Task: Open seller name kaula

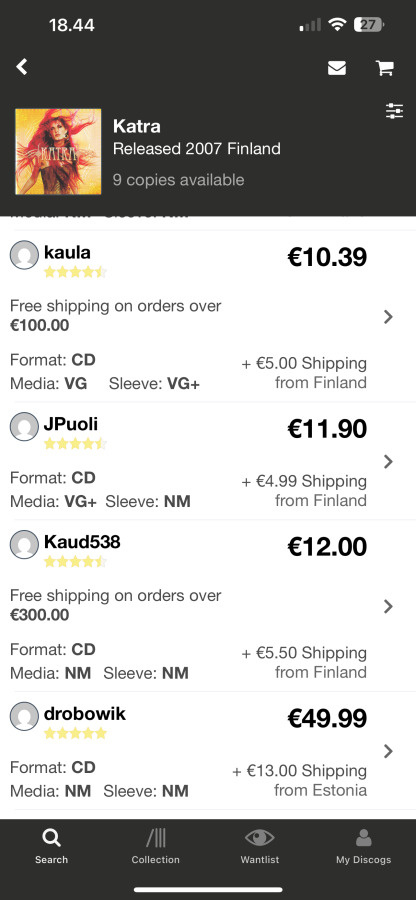Action: pos(67,253)
